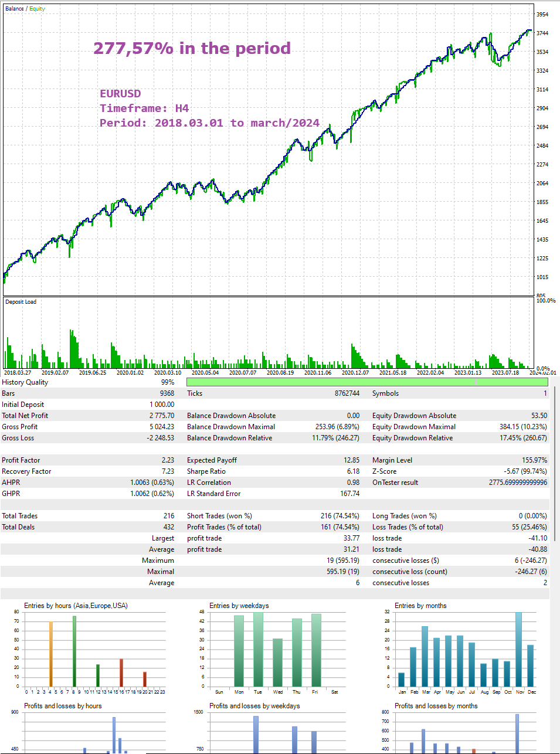560x754 pixels.
Task: Click the orange hour-4 bar in Entries by hours
Action: [50, 654]
